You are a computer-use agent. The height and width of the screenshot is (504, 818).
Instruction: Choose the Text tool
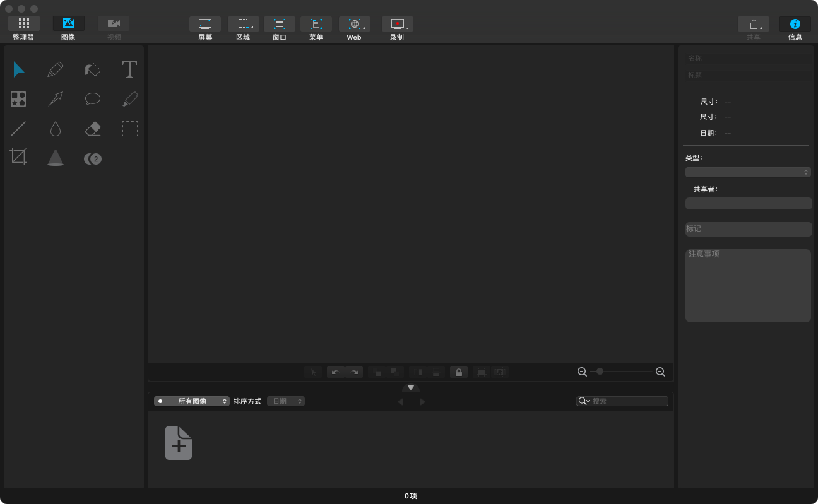point(129,69)
